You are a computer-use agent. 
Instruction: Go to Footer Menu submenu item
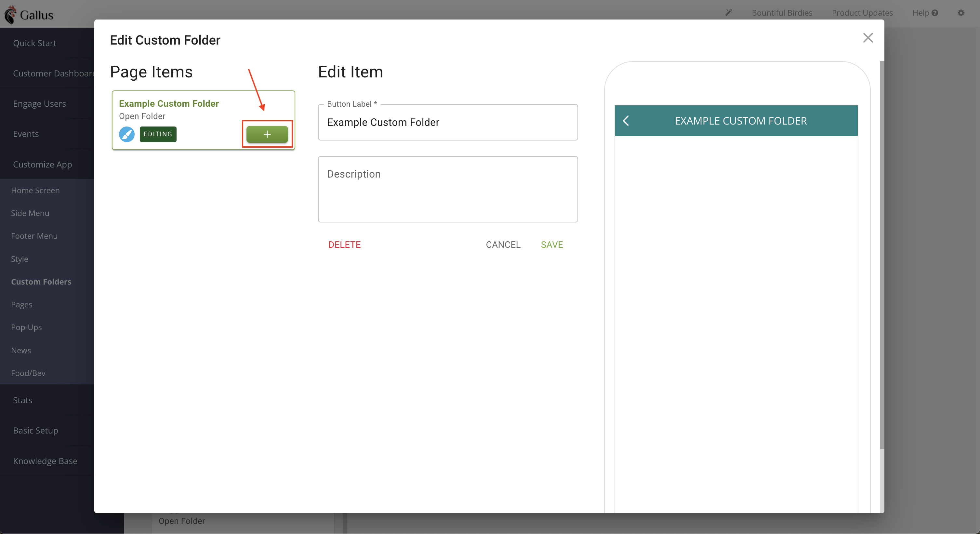coord(34,236)
